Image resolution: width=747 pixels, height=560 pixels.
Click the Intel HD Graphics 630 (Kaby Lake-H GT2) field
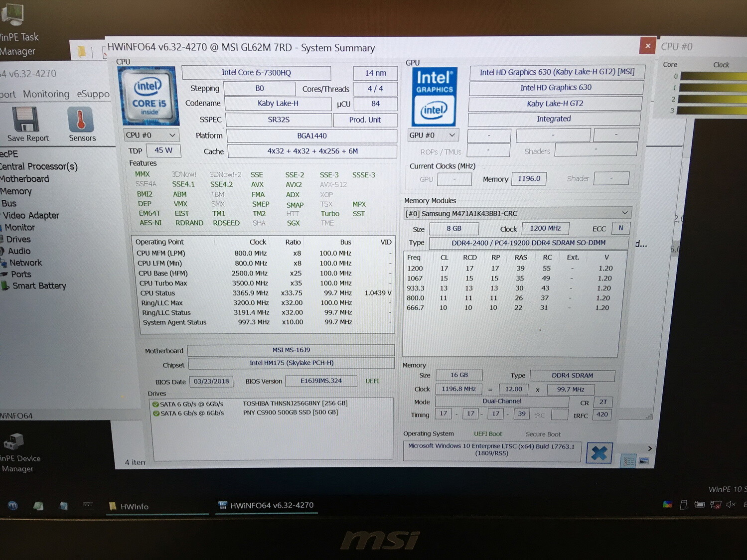557,72
